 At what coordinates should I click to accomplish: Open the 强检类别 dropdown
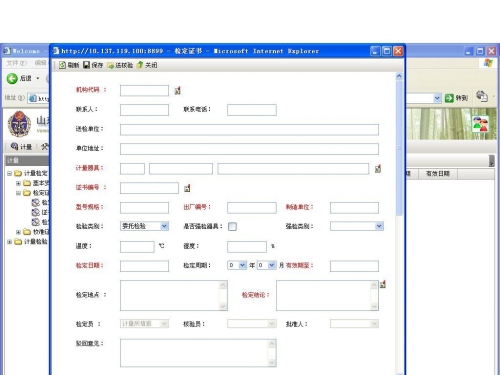(357, 226)
